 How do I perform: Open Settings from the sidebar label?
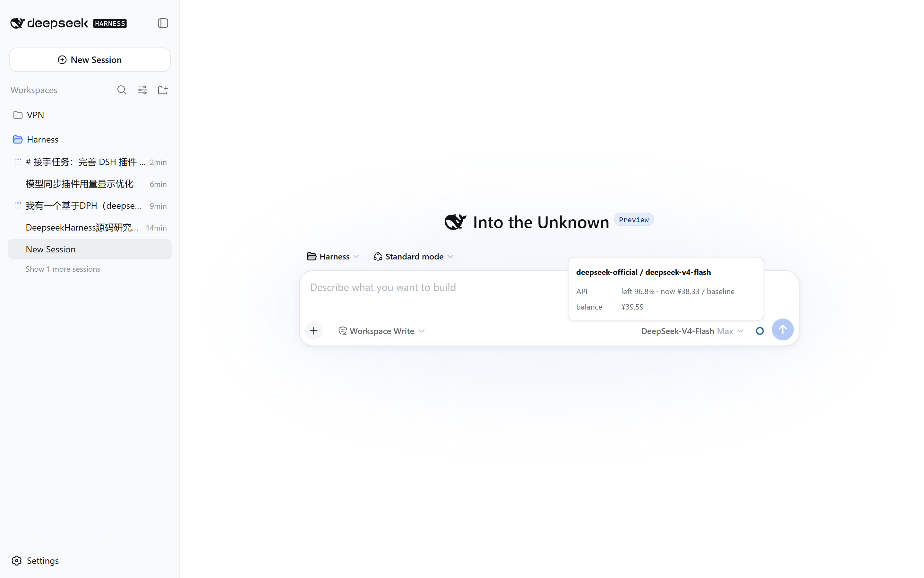click(x=43, y=560)
